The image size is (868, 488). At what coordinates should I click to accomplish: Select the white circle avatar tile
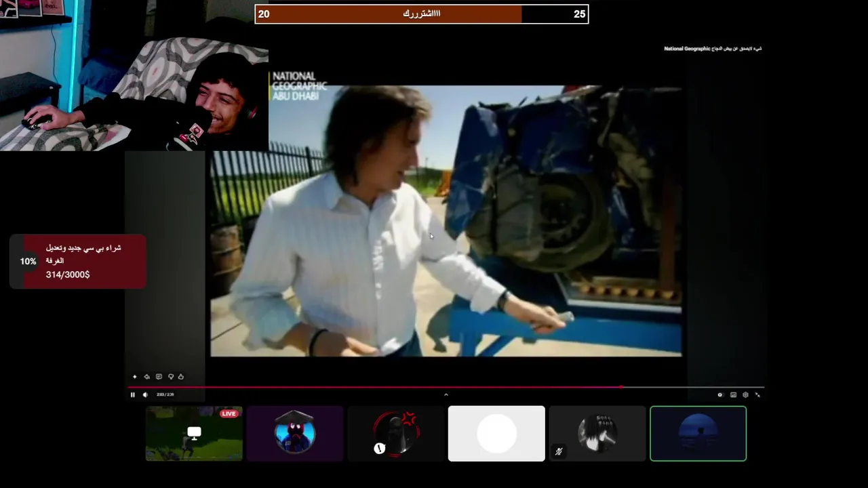click(x=496, y=434)
